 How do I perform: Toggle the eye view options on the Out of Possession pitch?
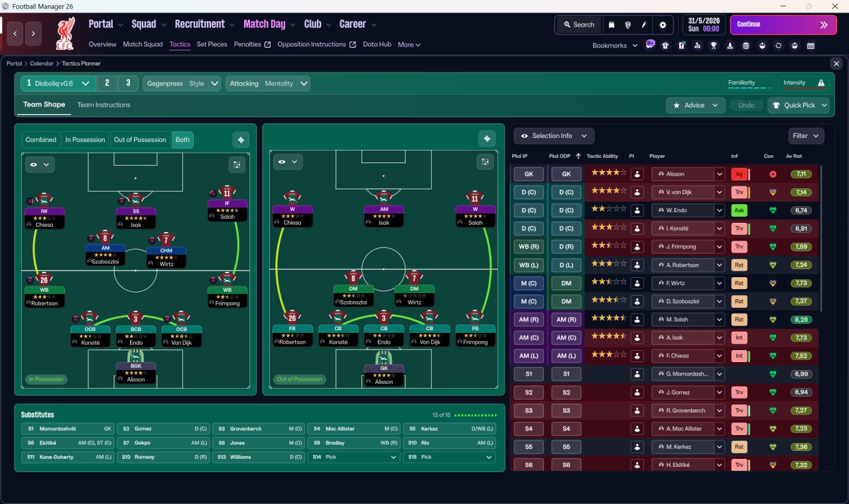click(x=288, y=162)
